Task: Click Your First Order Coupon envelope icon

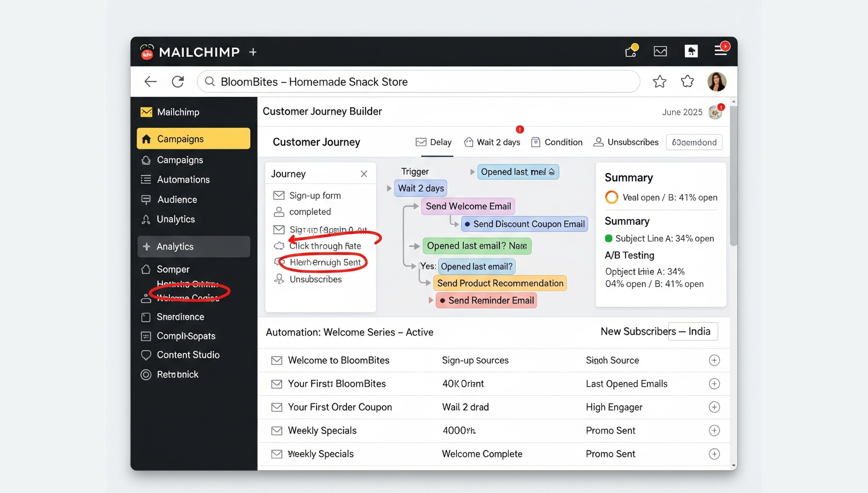Action: [x=276, y=407]
